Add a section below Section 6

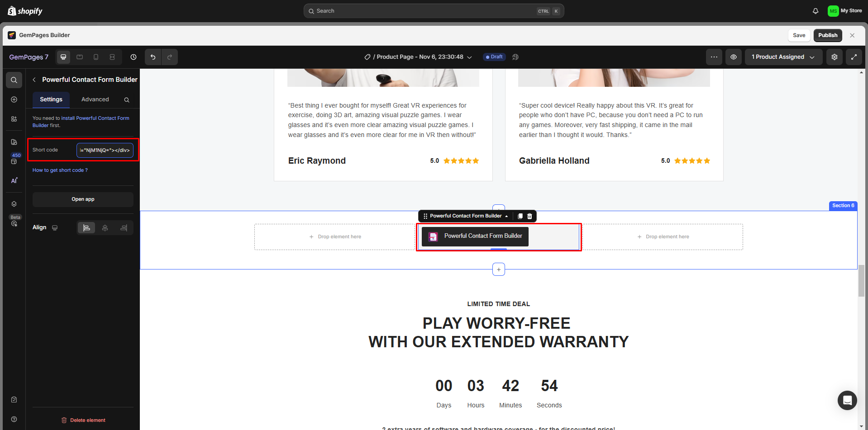tap(499, 269)
